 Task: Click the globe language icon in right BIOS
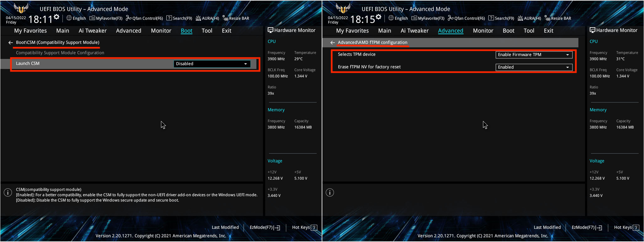coord(391,18)
